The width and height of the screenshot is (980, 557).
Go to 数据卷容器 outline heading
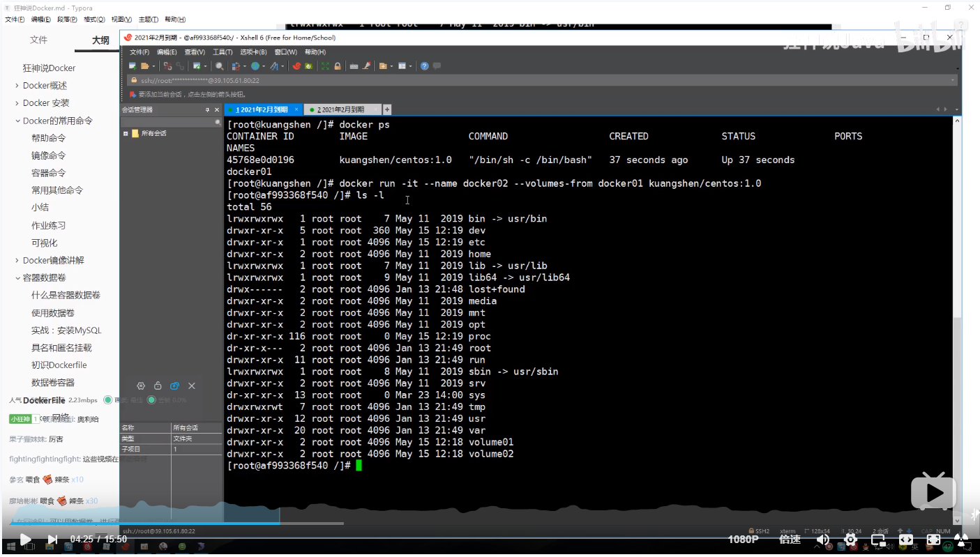click(x=53, y=383)
